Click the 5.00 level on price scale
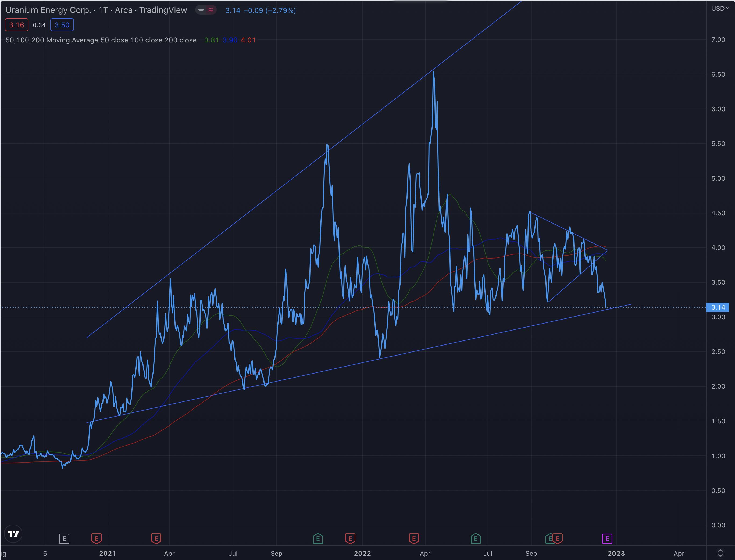735x560 pixels. 718,178
